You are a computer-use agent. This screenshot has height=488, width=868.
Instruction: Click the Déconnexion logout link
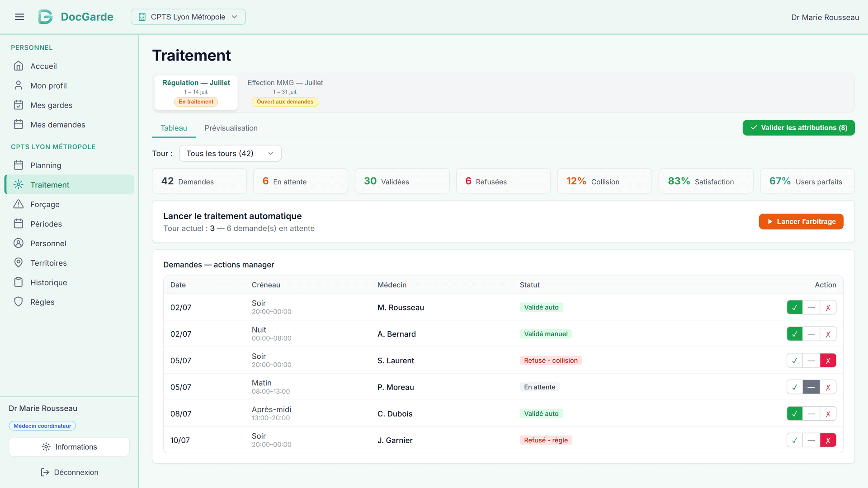tap(69, 472)
